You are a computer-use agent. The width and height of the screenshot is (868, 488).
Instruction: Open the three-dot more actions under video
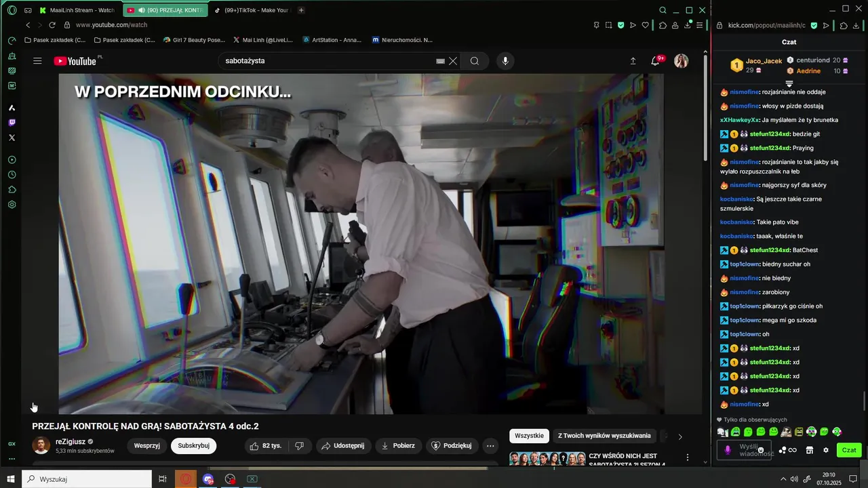tap(490, 446)
